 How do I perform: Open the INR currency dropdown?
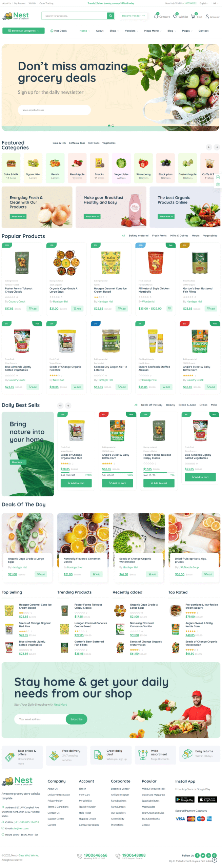216,3
